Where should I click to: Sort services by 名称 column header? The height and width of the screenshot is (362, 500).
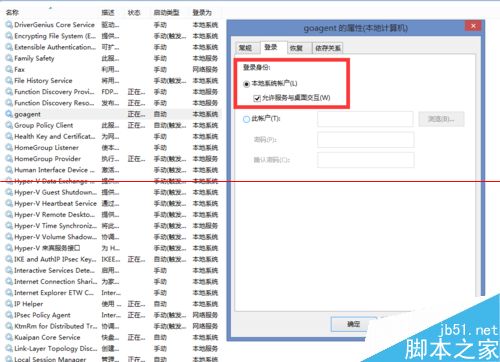tap(12, 13)
